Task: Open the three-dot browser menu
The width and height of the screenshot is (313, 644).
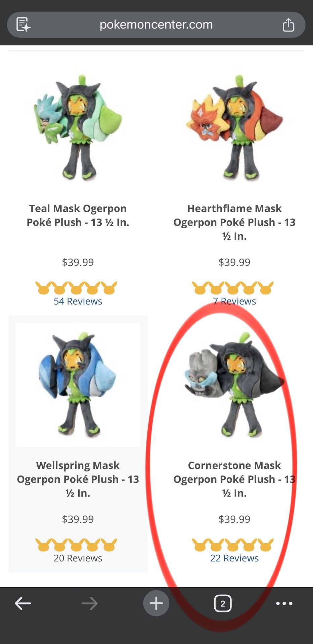Action: (x=284, y=603)
